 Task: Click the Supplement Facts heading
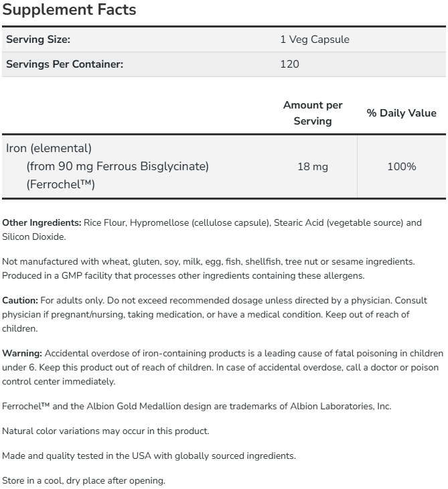(69, 10)
